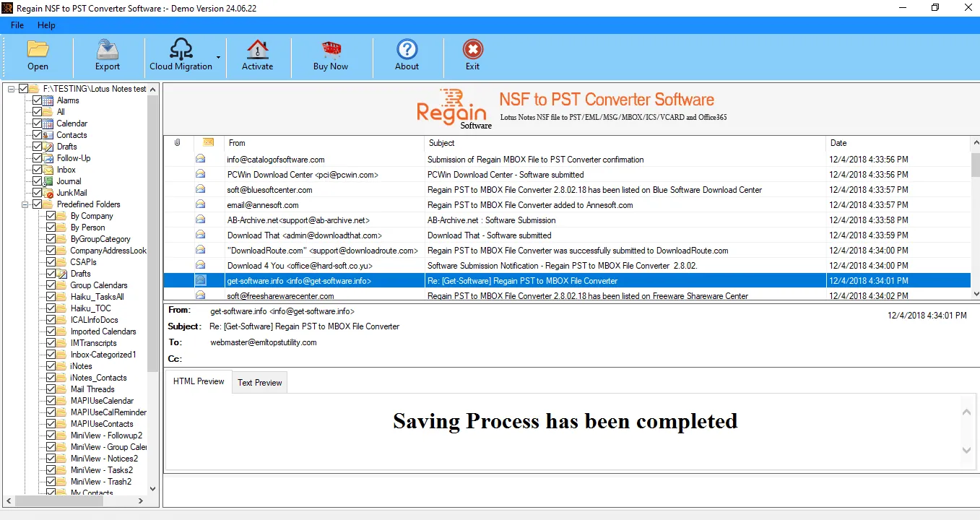The width and height of the screenshot is (980, 520).
Task: Toggle the JunkMail folder checkbox
Action: (38, 193)
